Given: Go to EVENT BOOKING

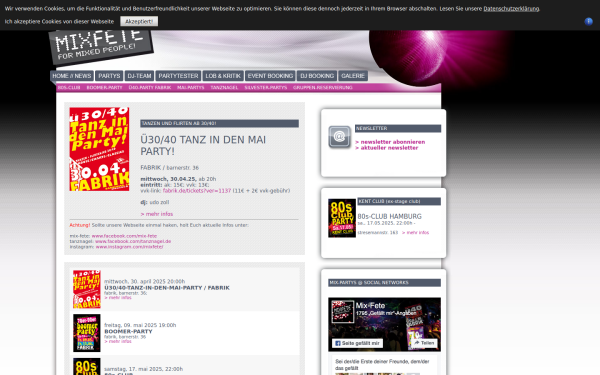Looking at the screenshot, I should pyautogui.click(x=270, y=76).
